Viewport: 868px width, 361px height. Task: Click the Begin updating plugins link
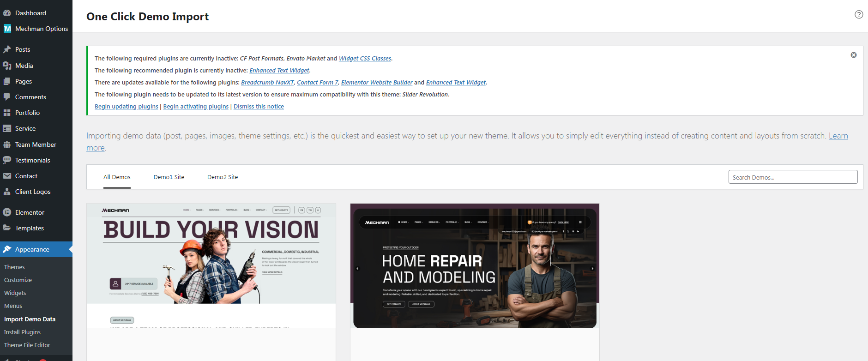click(x=126, y=107)
